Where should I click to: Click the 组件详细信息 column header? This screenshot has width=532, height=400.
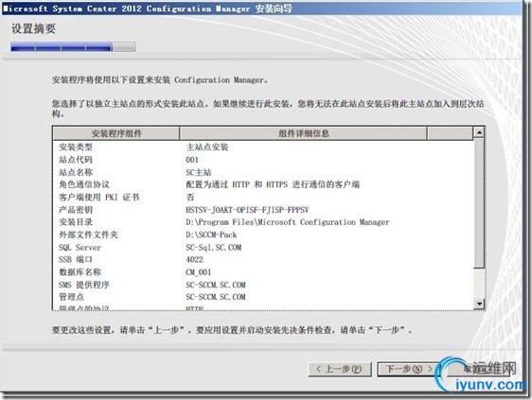tap(303, 133)
